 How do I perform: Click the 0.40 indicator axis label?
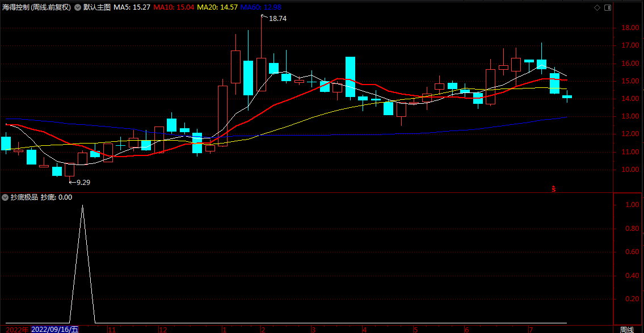[632, 276]
